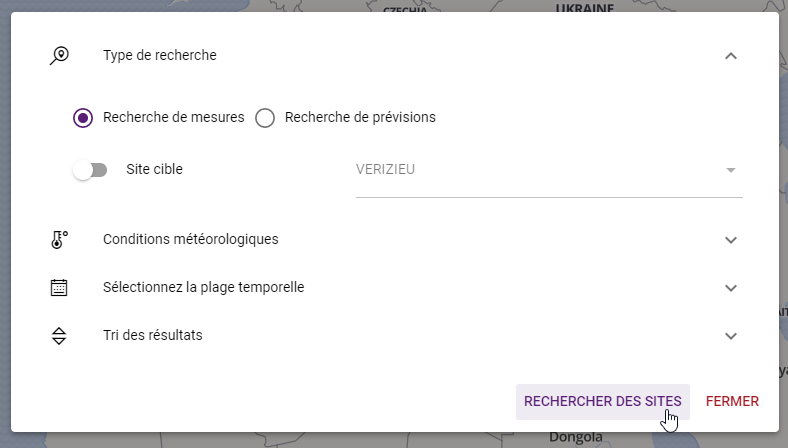Viewport: 788px width, 448px height.
Task: Click Sélectionnez la plage temporelle title
Action: point(203,287)
